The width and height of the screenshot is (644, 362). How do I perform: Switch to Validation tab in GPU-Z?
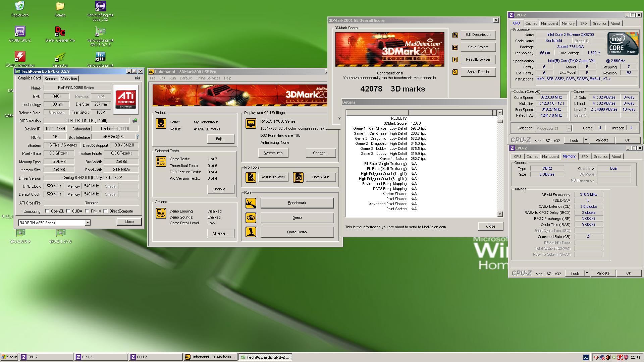tap(69, 79)
